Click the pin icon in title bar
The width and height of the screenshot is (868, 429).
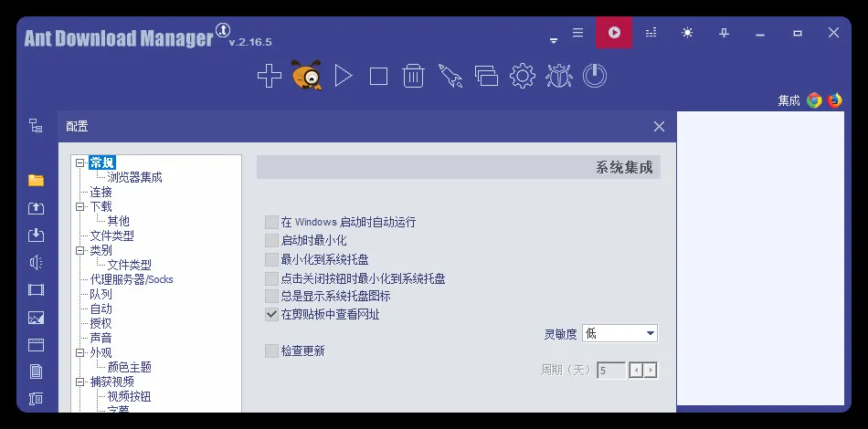tap(724, 33)
